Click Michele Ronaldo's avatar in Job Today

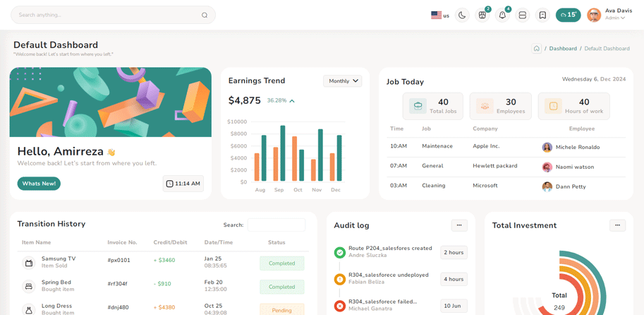click(547, 147)
